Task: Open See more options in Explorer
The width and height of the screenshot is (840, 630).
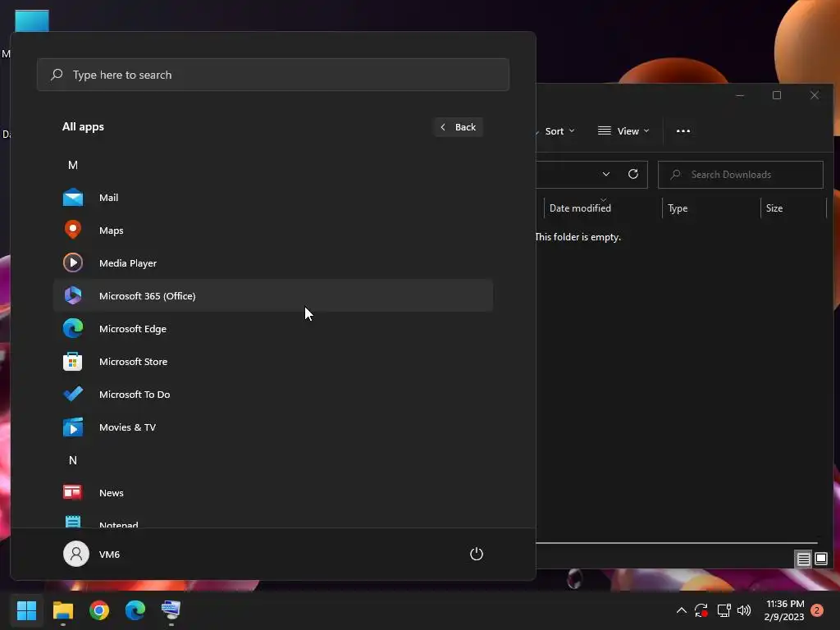Action: coord(683,130)
